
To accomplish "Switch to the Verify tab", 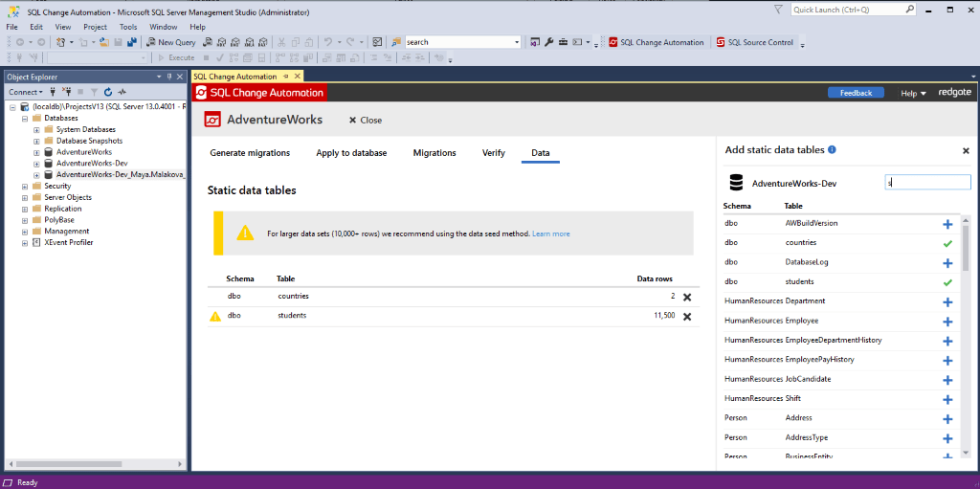I will [494, 152].
